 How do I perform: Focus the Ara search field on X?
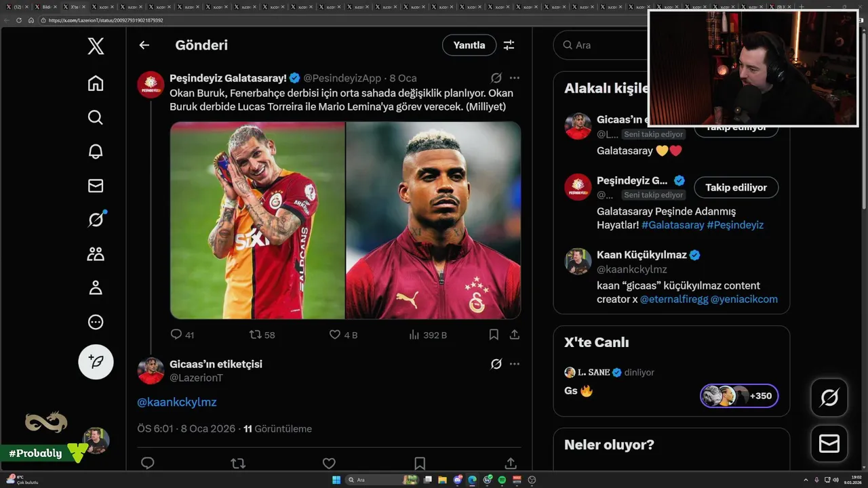point(600,45)
